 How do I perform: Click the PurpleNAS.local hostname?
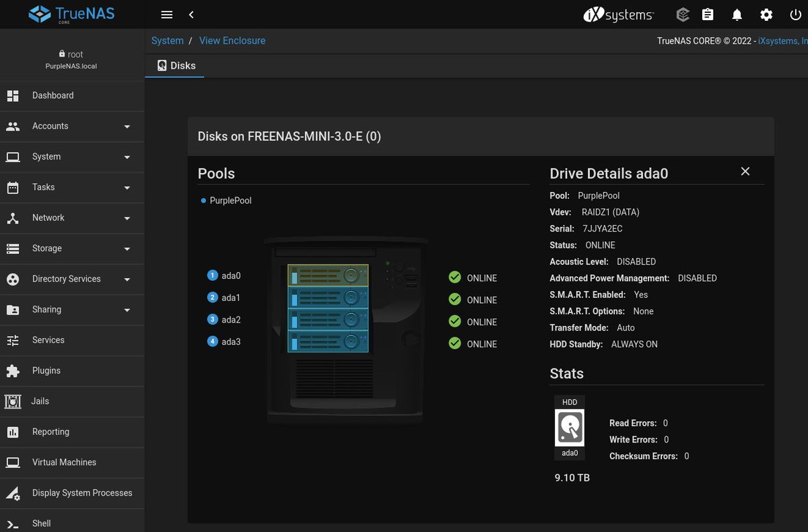71,67
